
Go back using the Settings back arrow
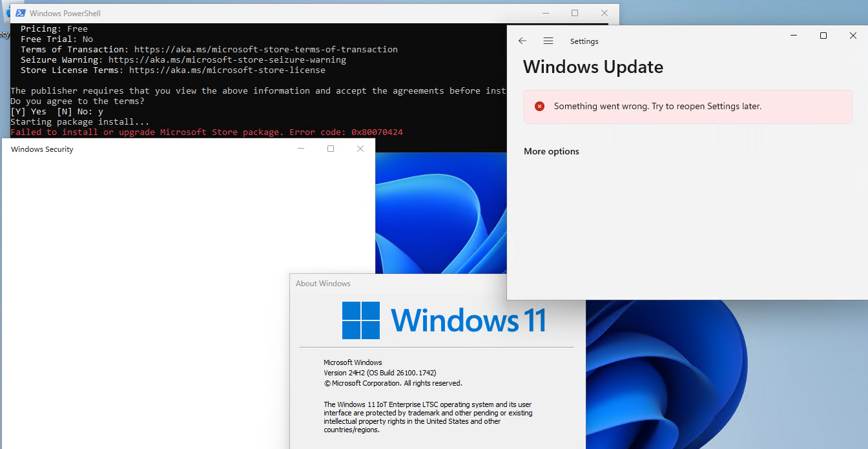tap(522, 41)
